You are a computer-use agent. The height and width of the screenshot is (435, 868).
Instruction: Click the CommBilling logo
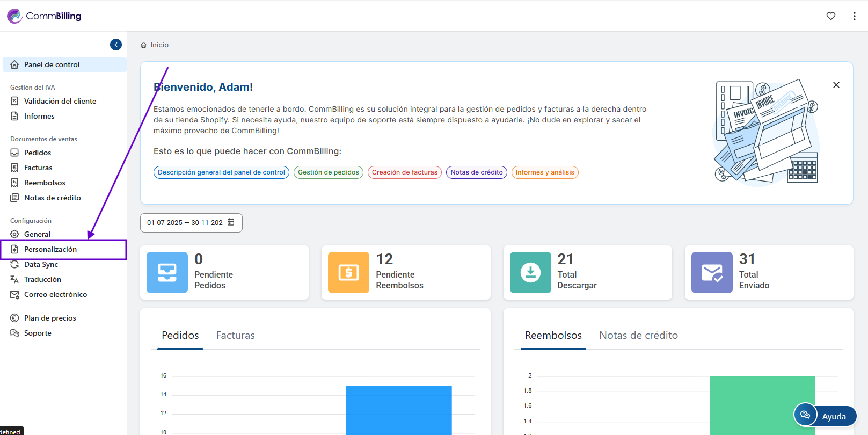pyautogui.click(x=44, y=16)
